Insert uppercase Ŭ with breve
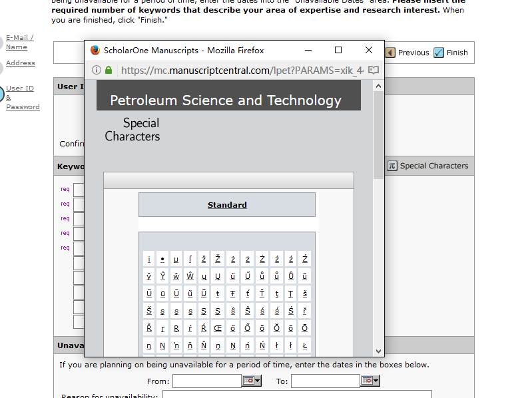 pyautogui.click(x=149, y=294)
